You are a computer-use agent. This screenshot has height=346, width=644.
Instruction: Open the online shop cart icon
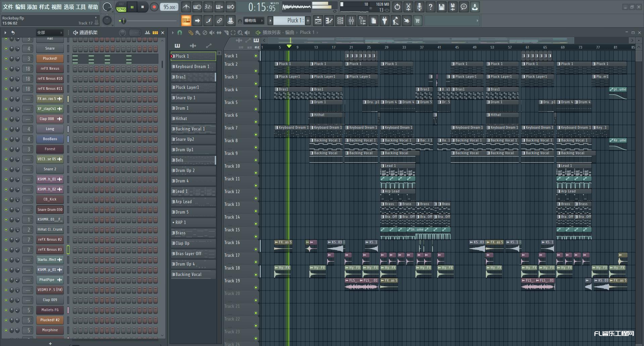[x=417, y=21]
